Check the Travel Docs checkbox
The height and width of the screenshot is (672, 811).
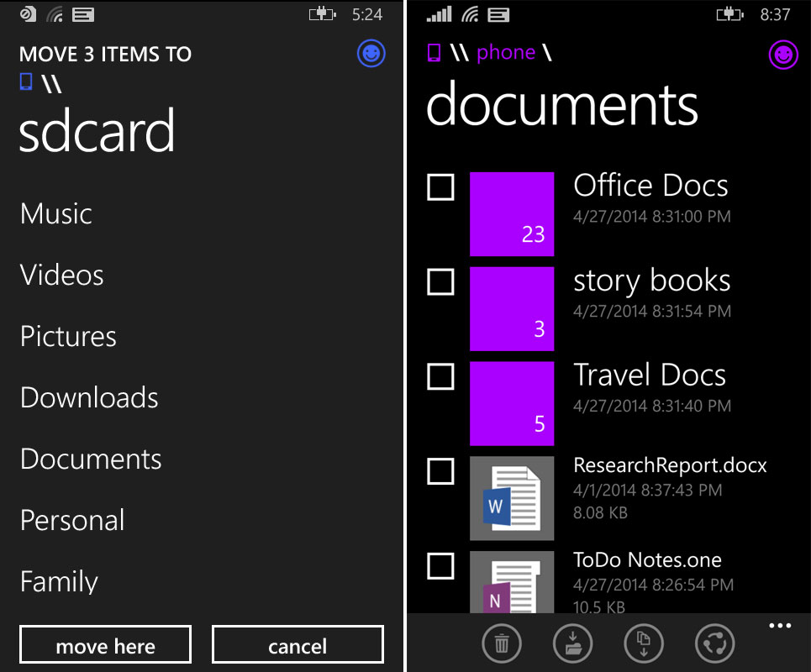click(440, 376)
